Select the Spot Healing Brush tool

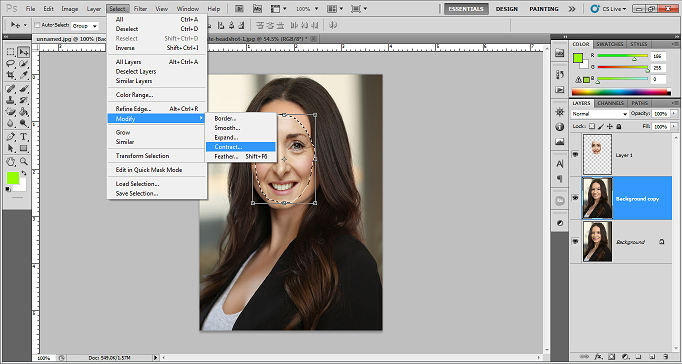coord(10,89)
